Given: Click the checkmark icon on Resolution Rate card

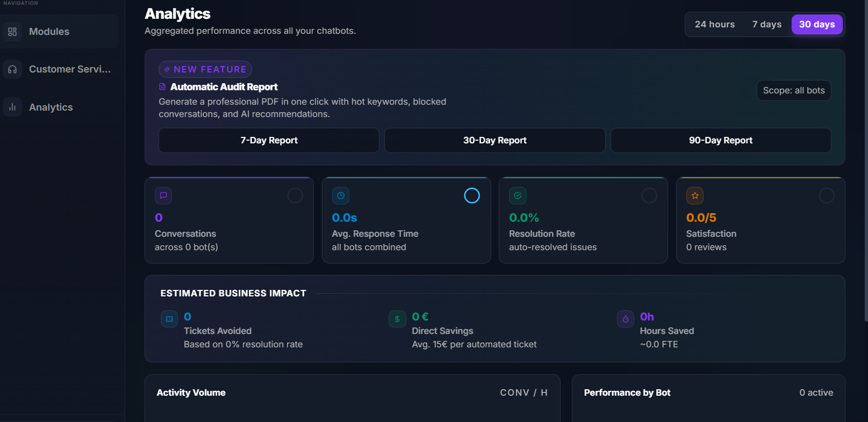Looking at the screenshot, I should pyautogui.click(x=518, y=195).
